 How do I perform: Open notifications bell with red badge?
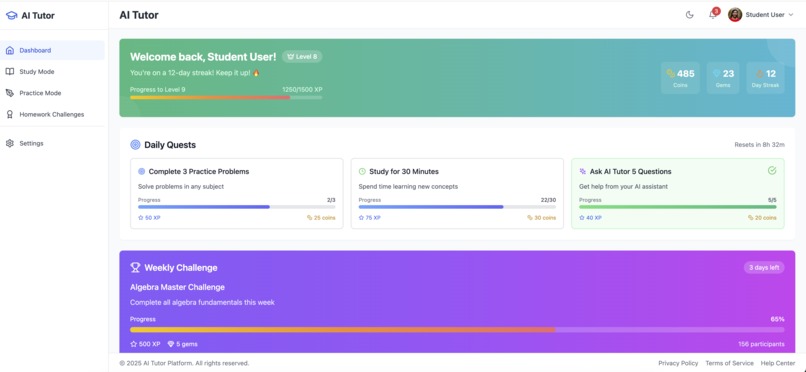tap(712, 15)
